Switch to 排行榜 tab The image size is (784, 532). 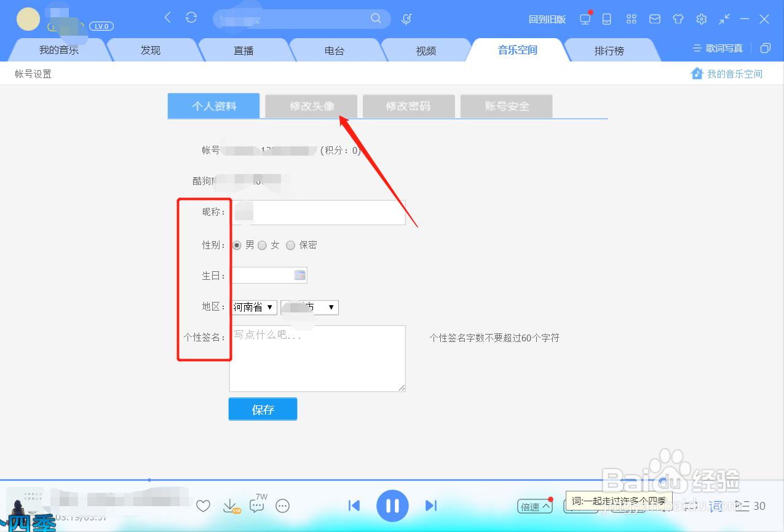(x=609, y=50)
